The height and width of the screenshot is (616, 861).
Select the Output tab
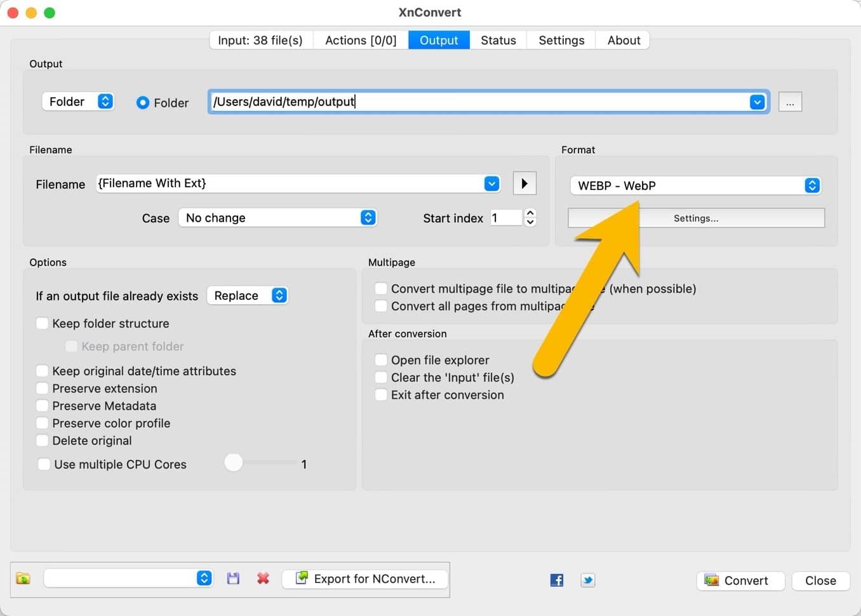pyautogui.click(x=439, y=40)
